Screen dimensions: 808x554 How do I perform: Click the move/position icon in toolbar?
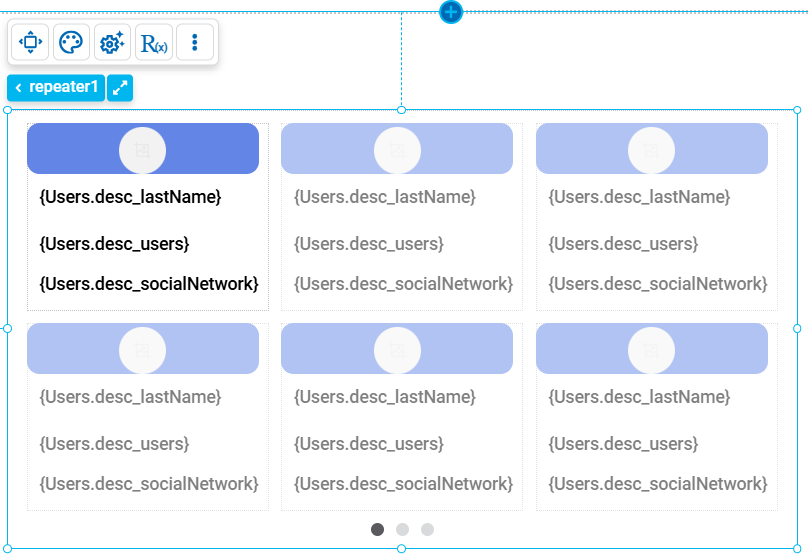(30, 43)
